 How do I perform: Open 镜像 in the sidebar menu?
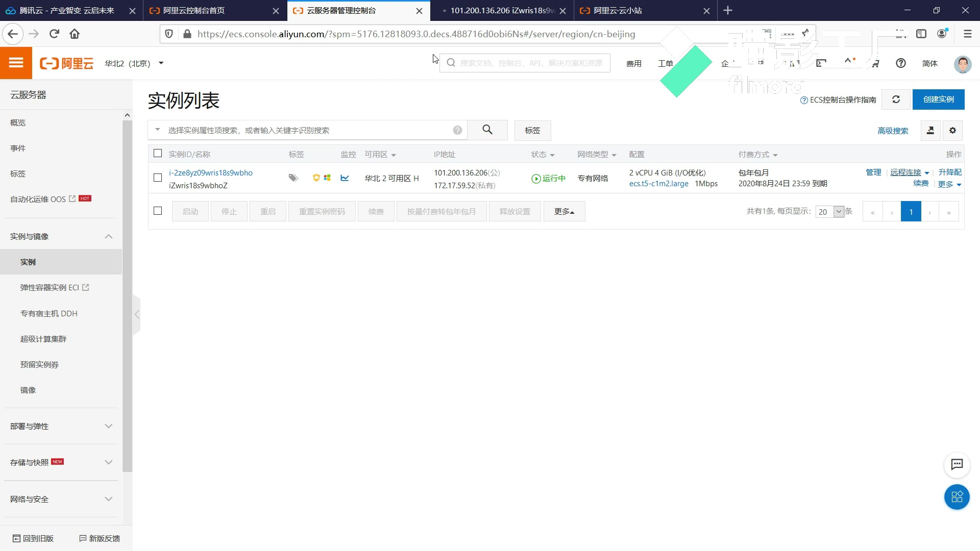pos(28,390)
